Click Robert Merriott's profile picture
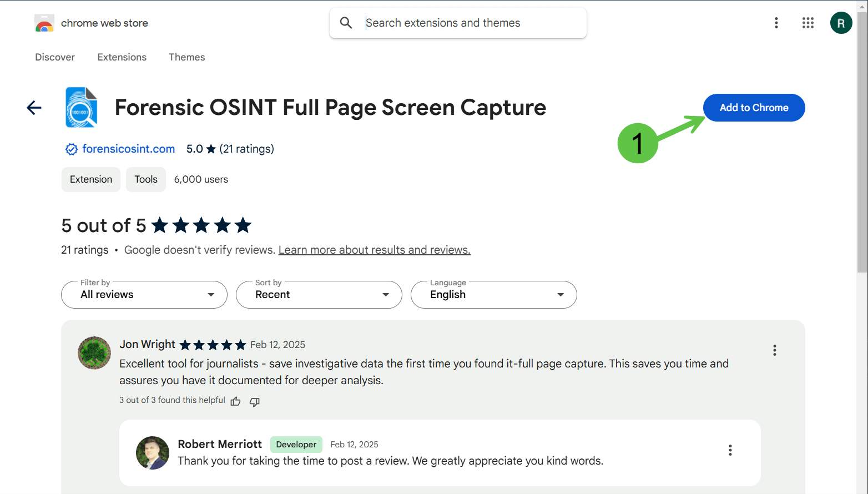 click(153, 453)
